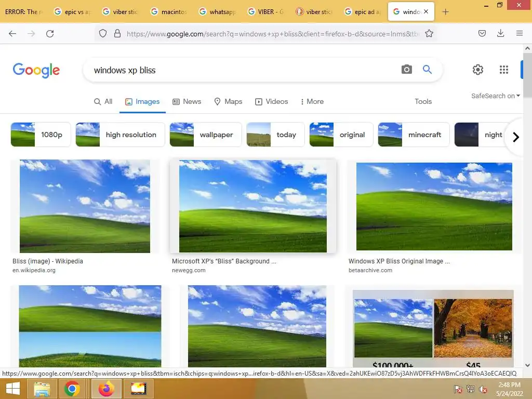Close the active 'windo' tab
The width and height of the screenshot is (532, 399).
tap(426, 11)
